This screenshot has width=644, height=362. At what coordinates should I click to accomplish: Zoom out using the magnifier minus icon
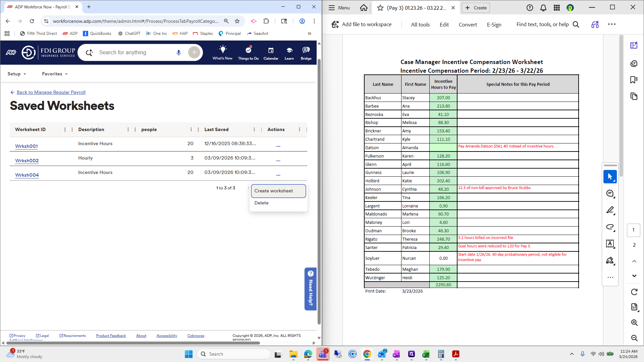coord(634,338)
